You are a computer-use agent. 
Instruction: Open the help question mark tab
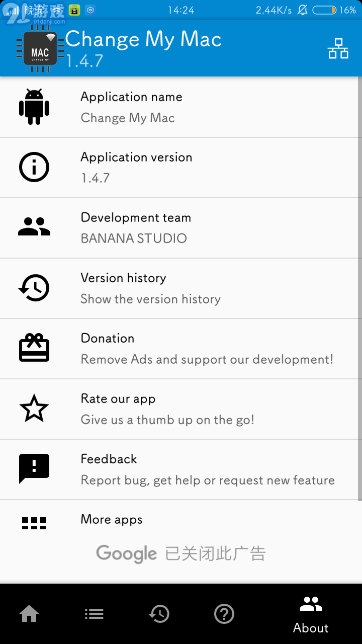coord(224,614)
